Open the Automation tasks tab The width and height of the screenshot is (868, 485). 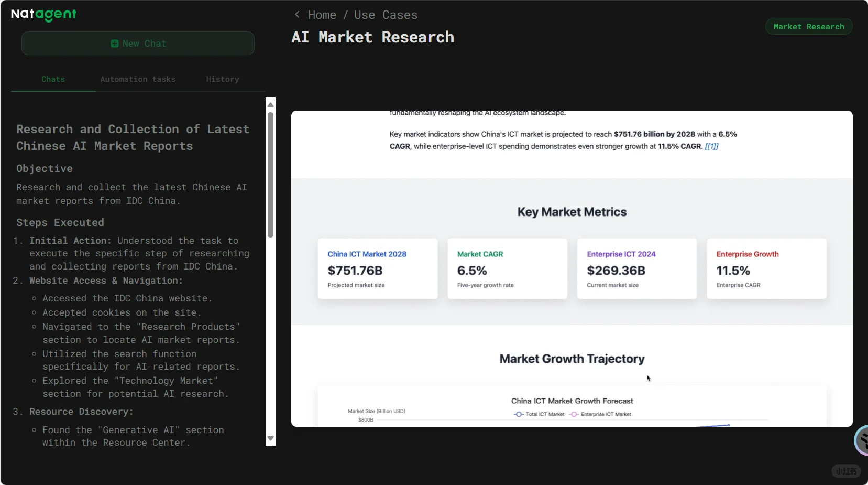point(138,79)
